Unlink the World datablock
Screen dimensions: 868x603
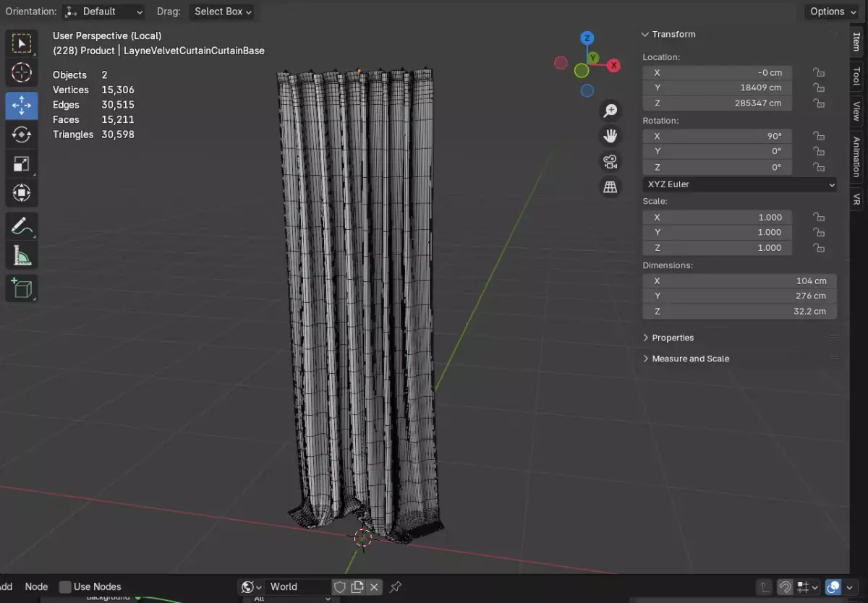point(374,587)
